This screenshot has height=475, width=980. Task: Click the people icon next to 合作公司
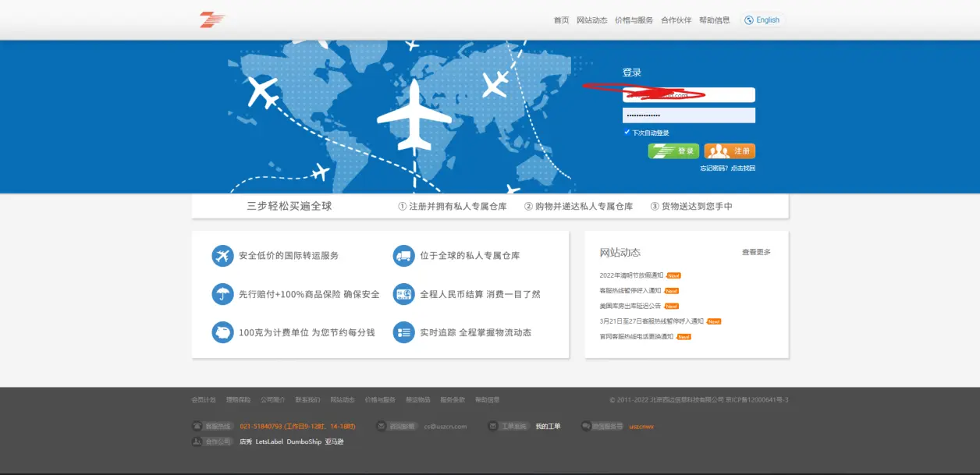click(197, 441)
